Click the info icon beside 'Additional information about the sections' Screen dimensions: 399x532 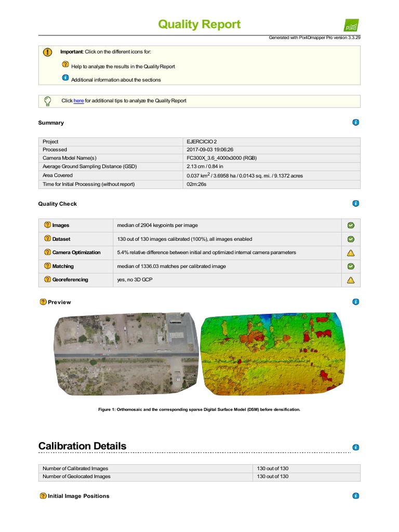[x=65, y=78]
